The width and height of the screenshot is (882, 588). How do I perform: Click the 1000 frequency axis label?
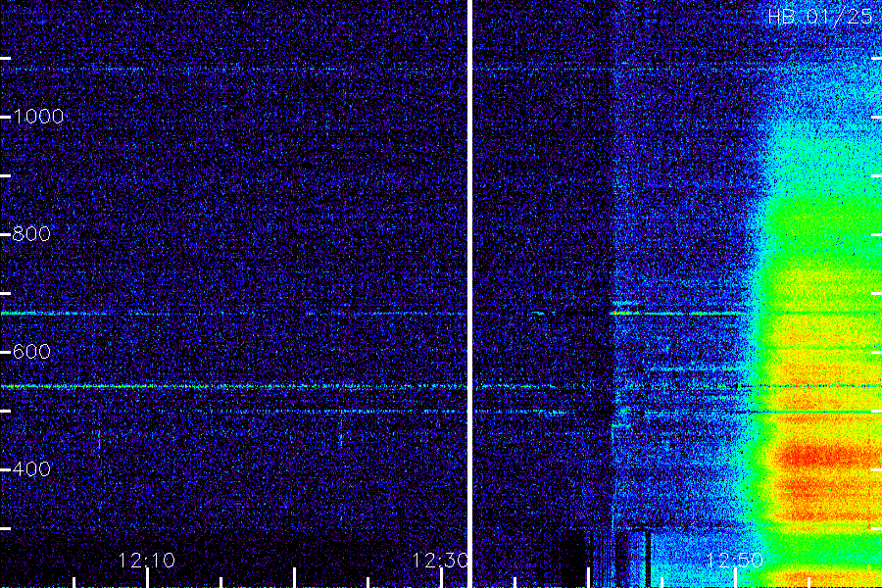(x=38, y=117)
